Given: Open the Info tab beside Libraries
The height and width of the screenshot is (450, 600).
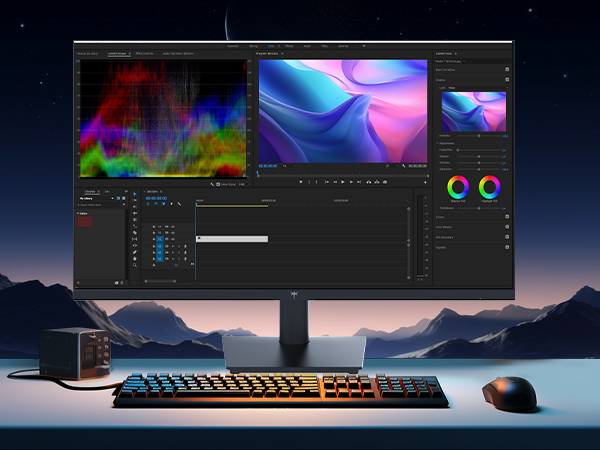Looking at the screenshot, I should 107,191.
